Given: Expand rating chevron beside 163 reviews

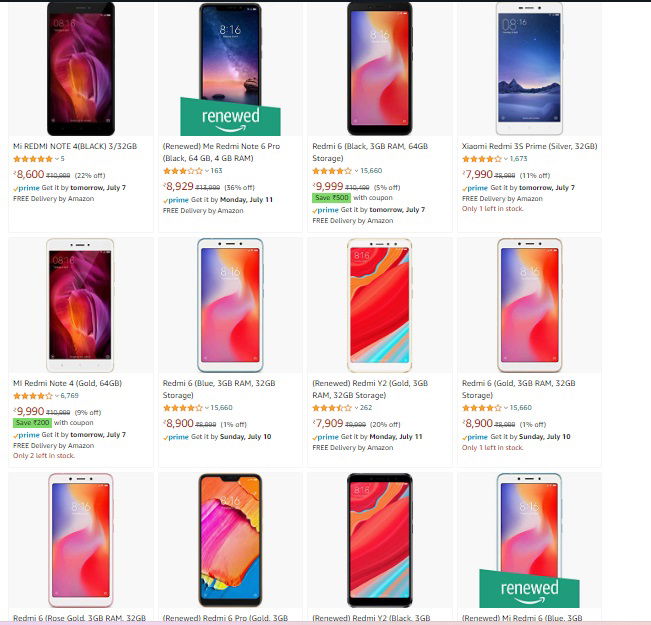Looking at the screenshot, I should point(207,171).
